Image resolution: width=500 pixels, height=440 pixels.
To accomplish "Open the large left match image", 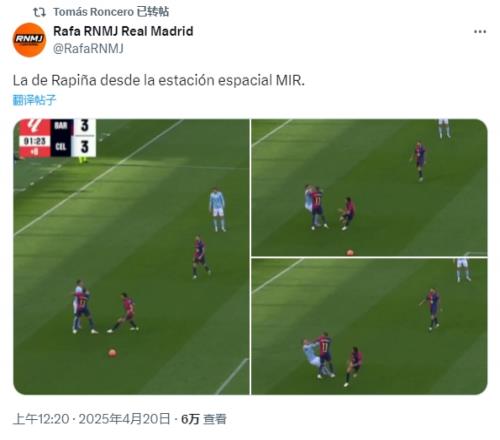I will coord(131,257).
